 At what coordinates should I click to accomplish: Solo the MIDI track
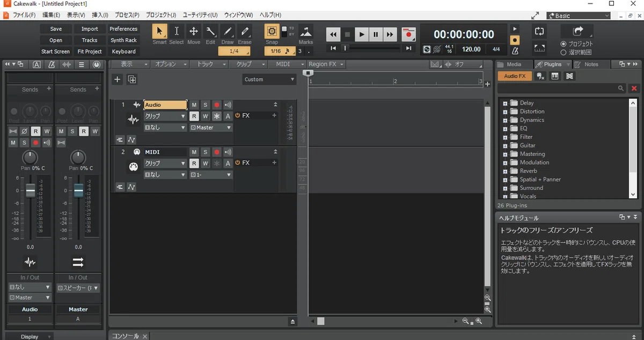coord(205,152)
